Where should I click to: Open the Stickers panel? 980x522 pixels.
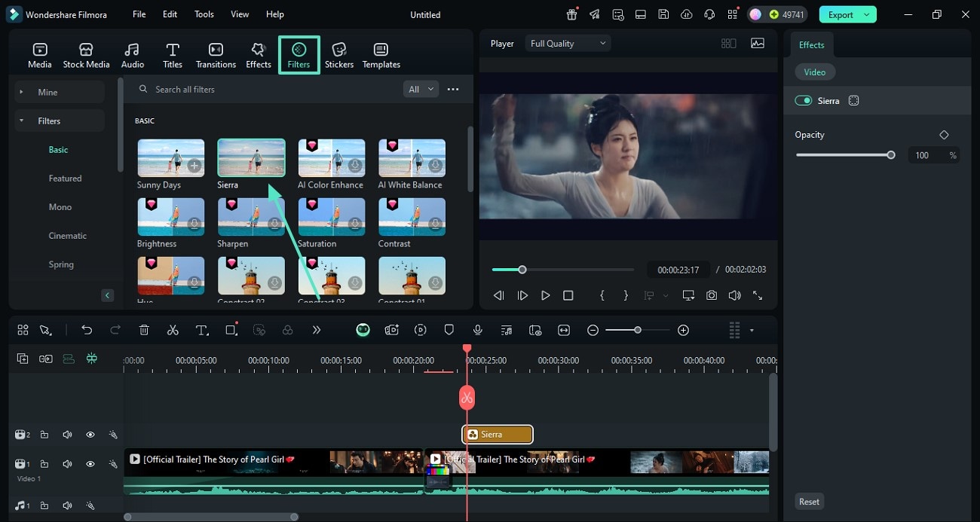339,56
